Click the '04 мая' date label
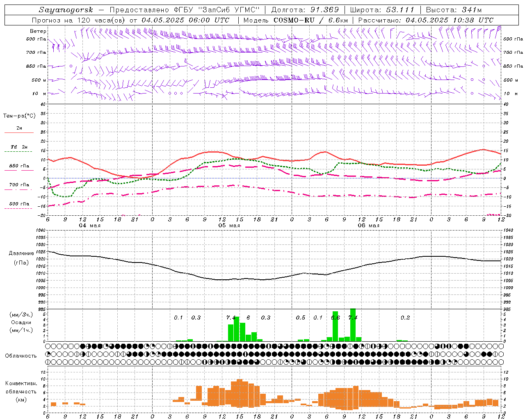 [x=89, y=226]
